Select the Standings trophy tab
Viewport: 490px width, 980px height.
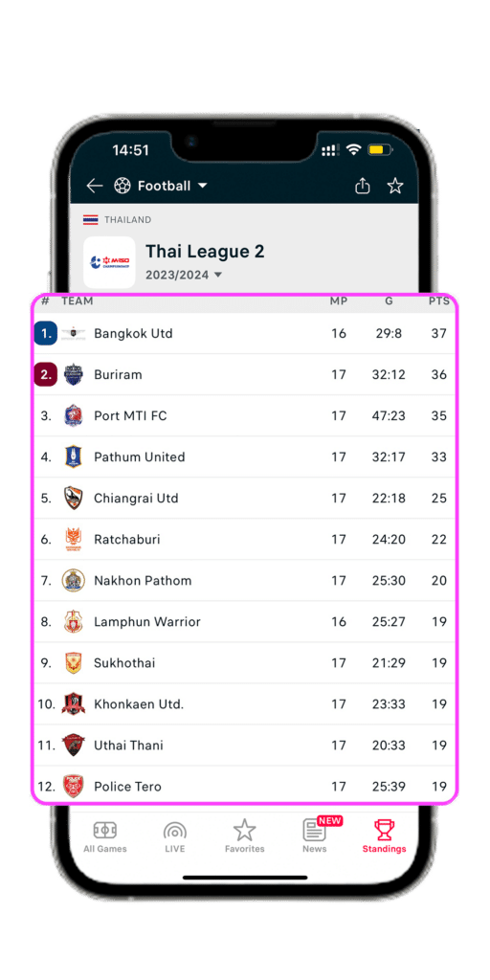pos(384,836)
